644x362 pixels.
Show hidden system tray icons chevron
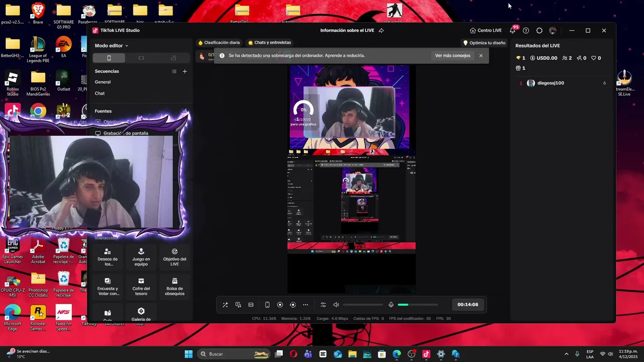(567, 354)
